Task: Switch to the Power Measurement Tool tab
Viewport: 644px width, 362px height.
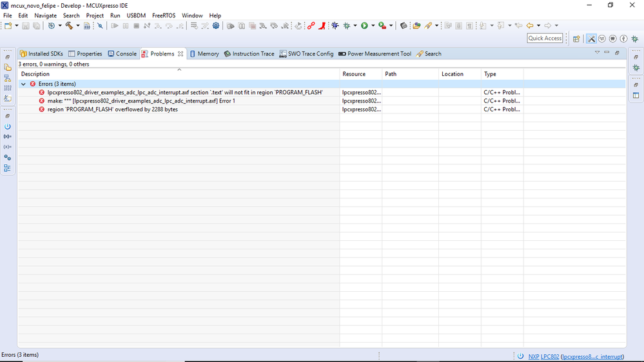Action: click(375, 53)
